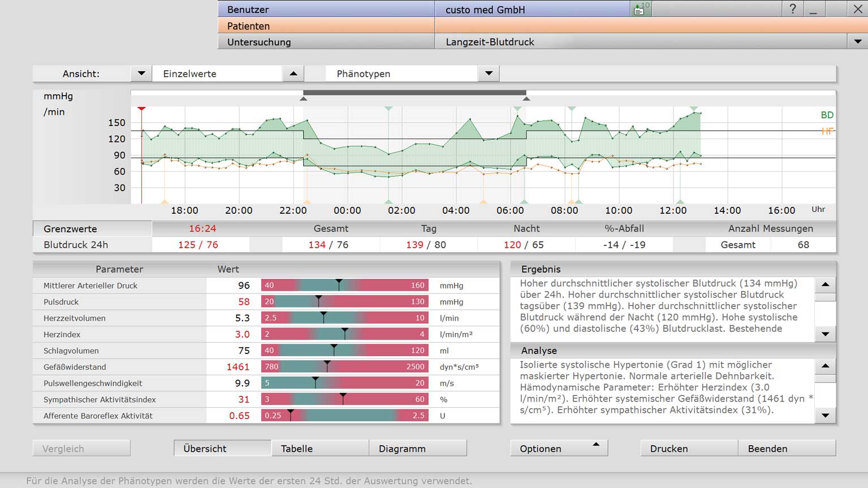Toggle HF curve legend label
Screen dimensions: 868x488
(x=827, y=131)
